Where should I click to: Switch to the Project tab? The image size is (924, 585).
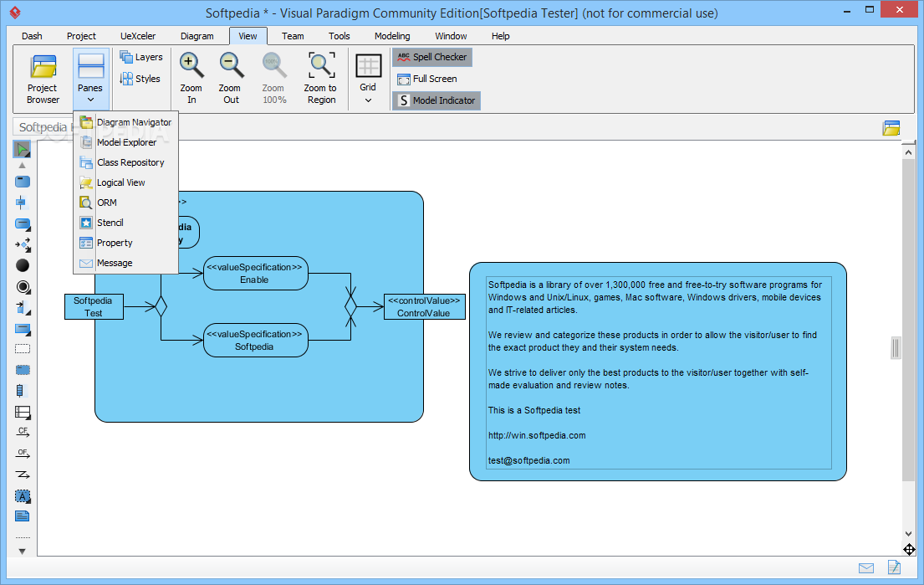click(81, 36)
